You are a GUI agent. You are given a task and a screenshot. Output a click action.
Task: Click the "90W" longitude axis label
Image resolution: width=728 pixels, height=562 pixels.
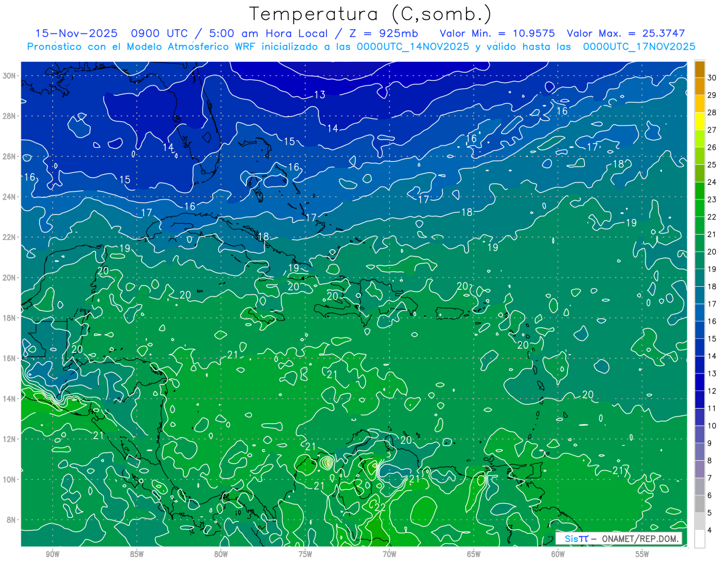click(52, 554)
